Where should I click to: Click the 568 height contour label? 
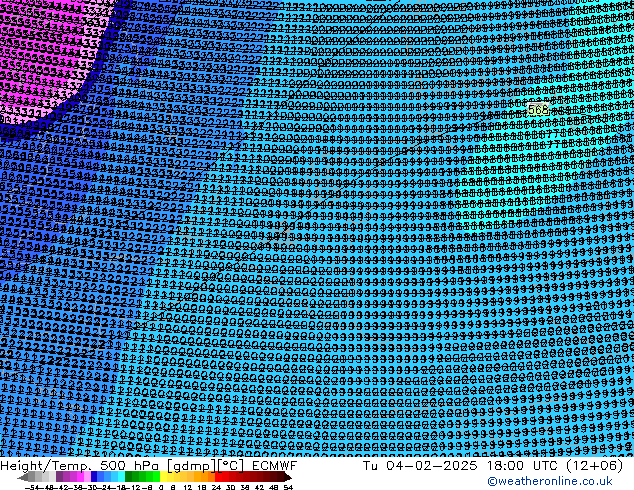tap(538, 110)
